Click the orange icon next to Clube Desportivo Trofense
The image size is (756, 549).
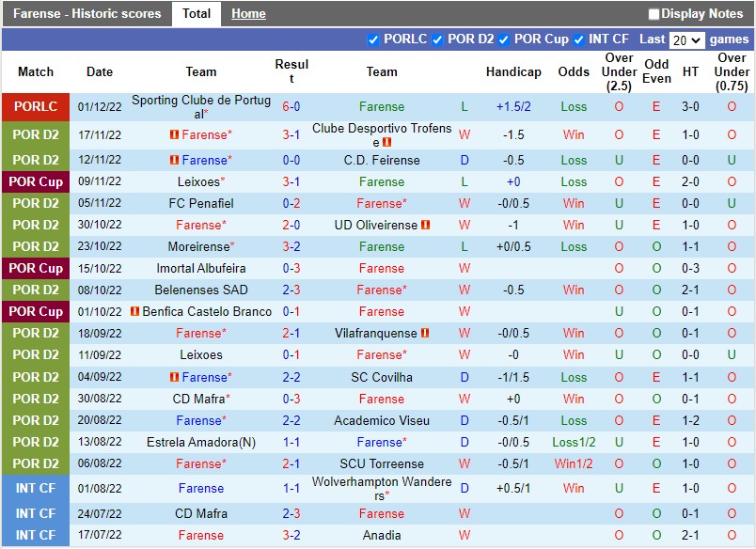coord(386,141)
